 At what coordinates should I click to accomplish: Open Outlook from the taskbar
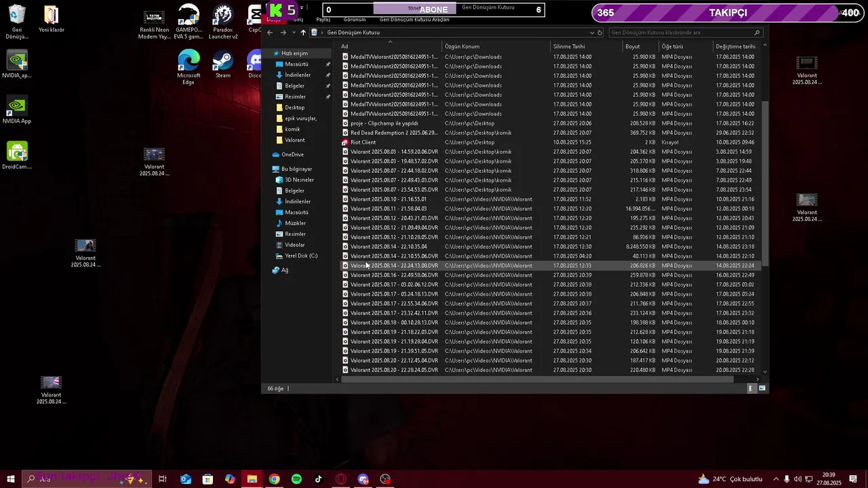click(x=185, y=479)
